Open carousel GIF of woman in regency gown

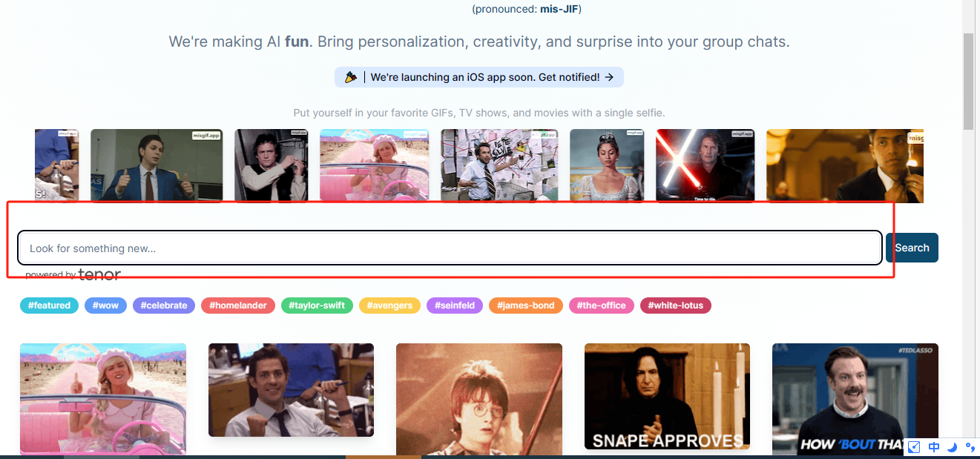607,165
